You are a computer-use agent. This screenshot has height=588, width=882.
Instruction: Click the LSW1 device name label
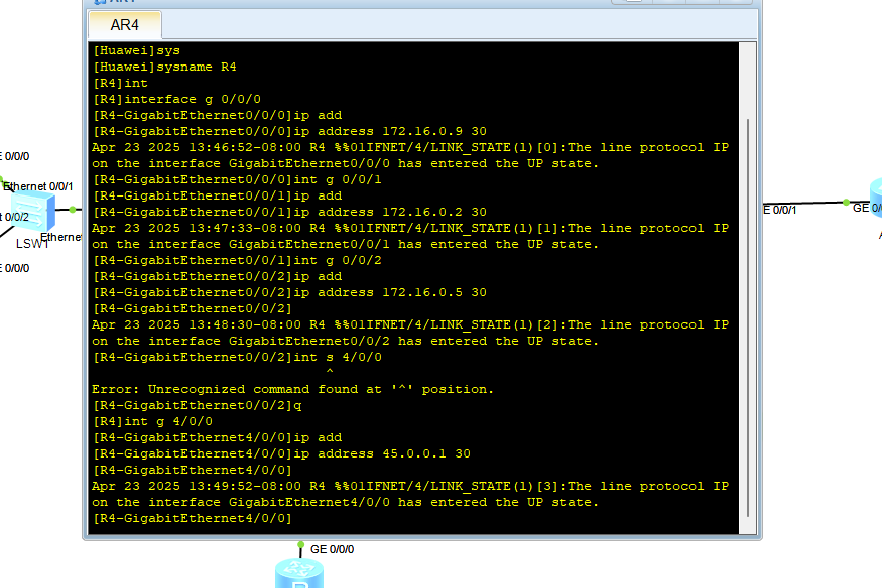pos(32,244)
